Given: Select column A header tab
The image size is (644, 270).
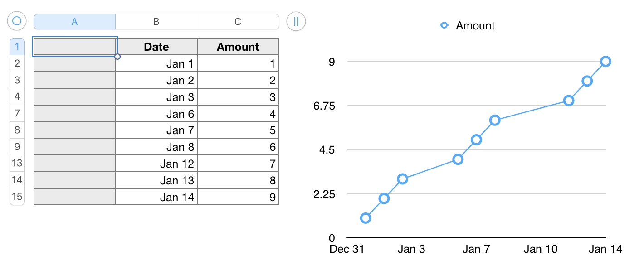Looking at the screenshot, I should coord(75,22).
